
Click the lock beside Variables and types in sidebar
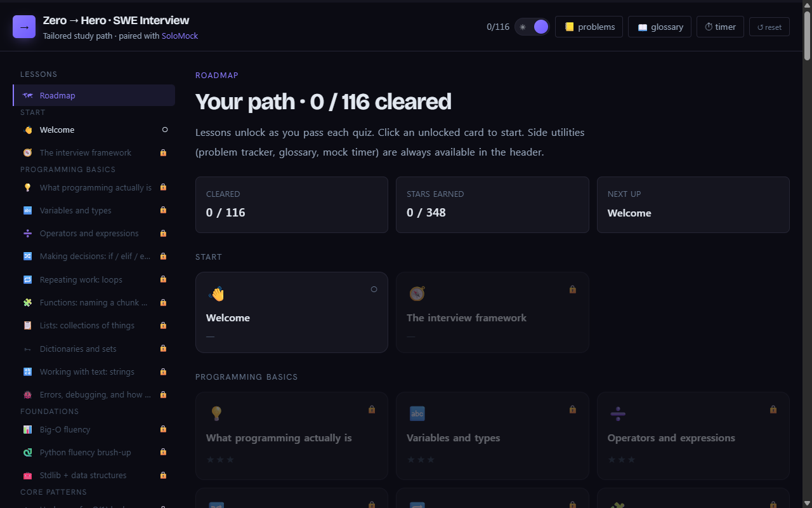click(x=163, y=210)
